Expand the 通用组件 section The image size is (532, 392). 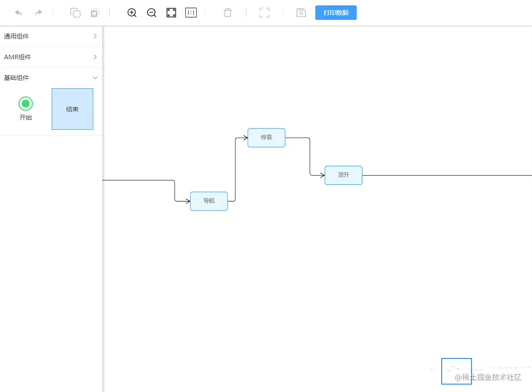(x=51, y=36)
